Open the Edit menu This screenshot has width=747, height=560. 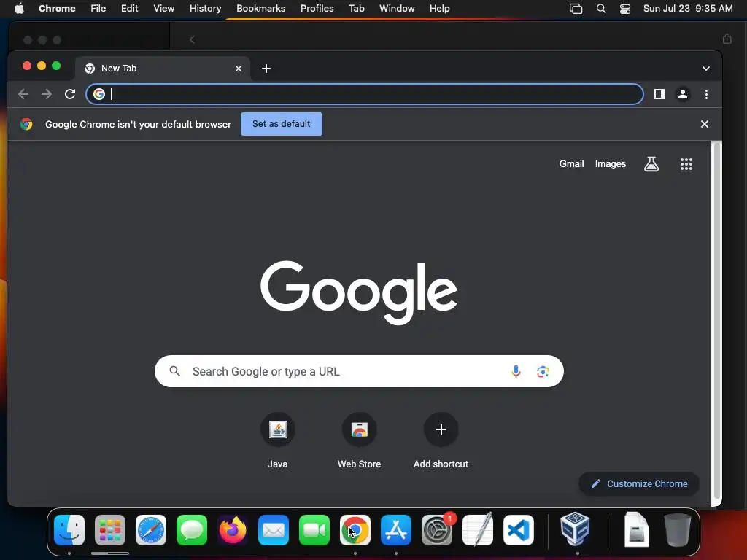[x=129, y=8]
